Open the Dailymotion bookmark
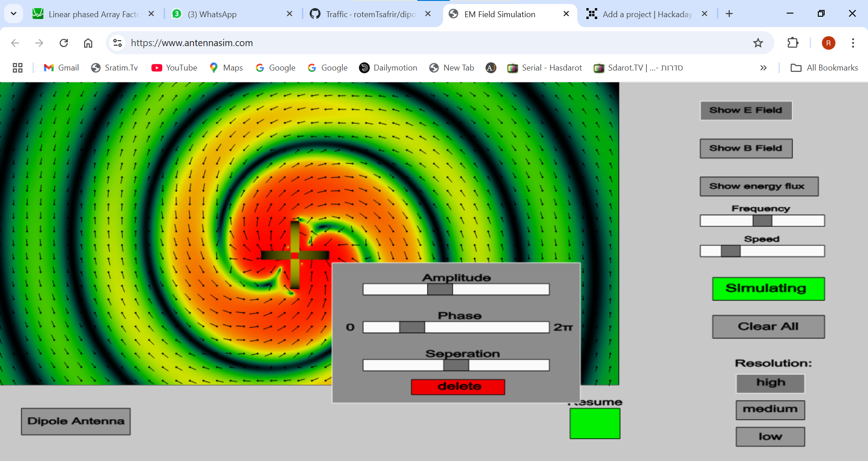 click(388, 68)
